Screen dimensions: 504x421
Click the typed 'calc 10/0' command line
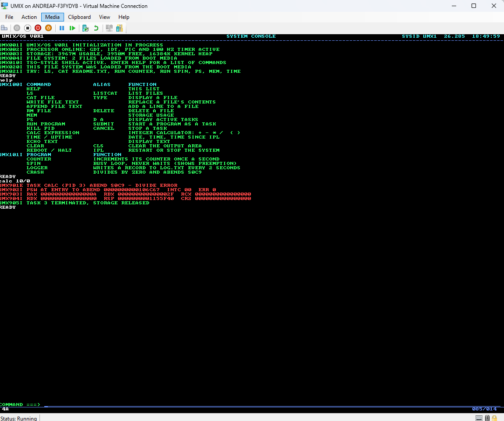pyautogui.click(x=15, y=181)
